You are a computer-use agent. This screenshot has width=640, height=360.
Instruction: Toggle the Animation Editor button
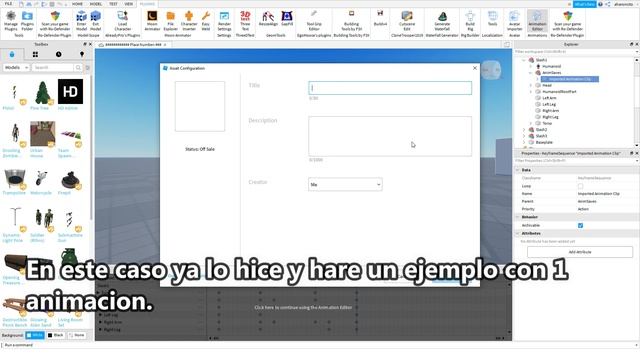click(537, 21)
